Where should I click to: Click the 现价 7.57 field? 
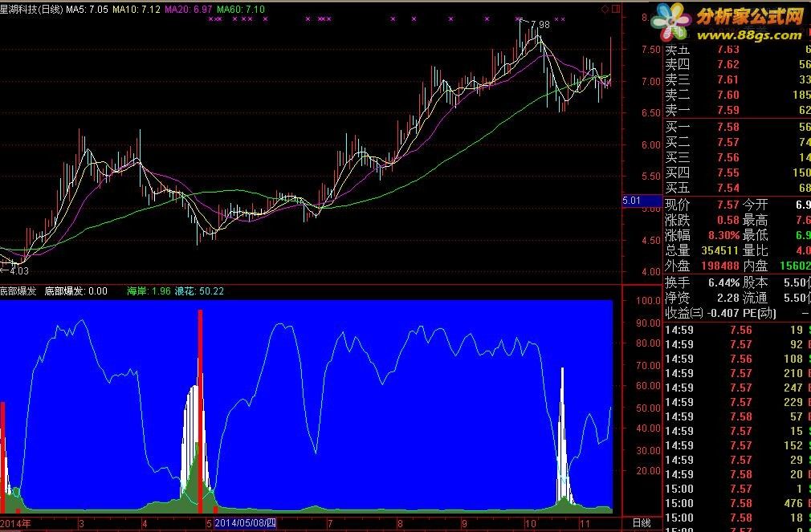[703, 205]
